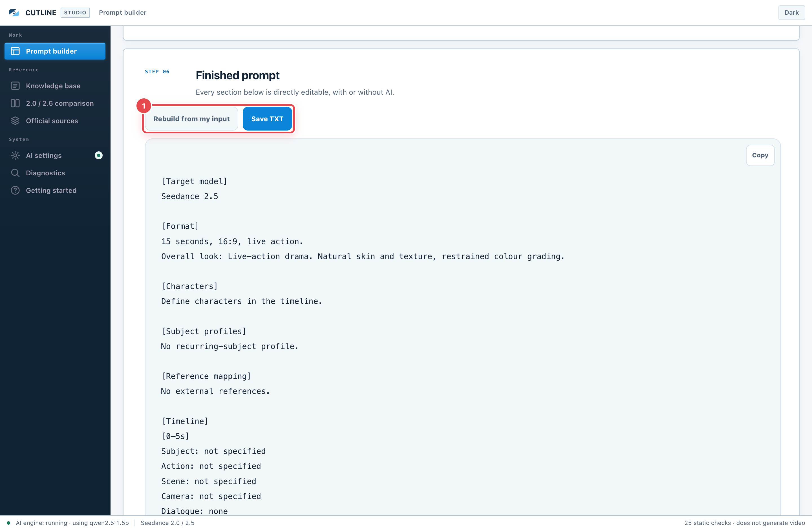Click 'Seedance 2.0 / 2.5' in status bar
Viewport: 812px width, 530px height.
[167, 523]
